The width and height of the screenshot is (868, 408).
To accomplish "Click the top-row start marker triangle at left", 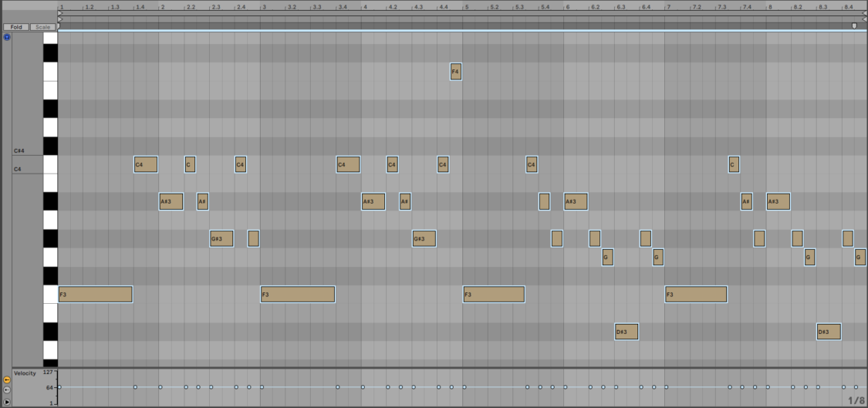I will (60, 13).
